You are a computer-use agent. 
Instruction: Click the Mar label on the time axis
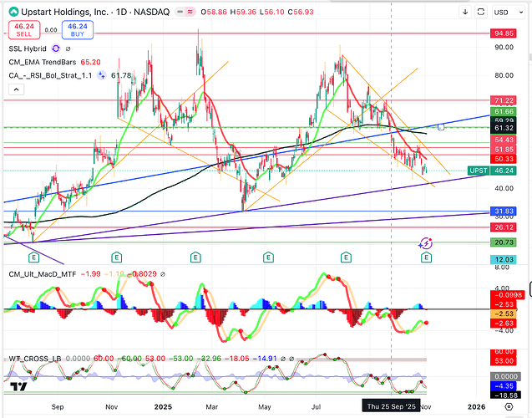pos(212,407)
